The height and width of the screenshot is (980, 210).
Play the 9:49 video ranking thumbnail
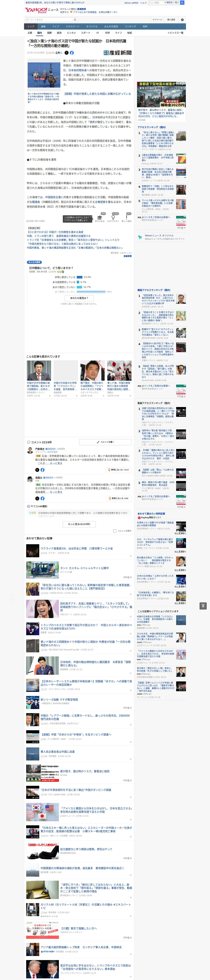pos(181,434)
